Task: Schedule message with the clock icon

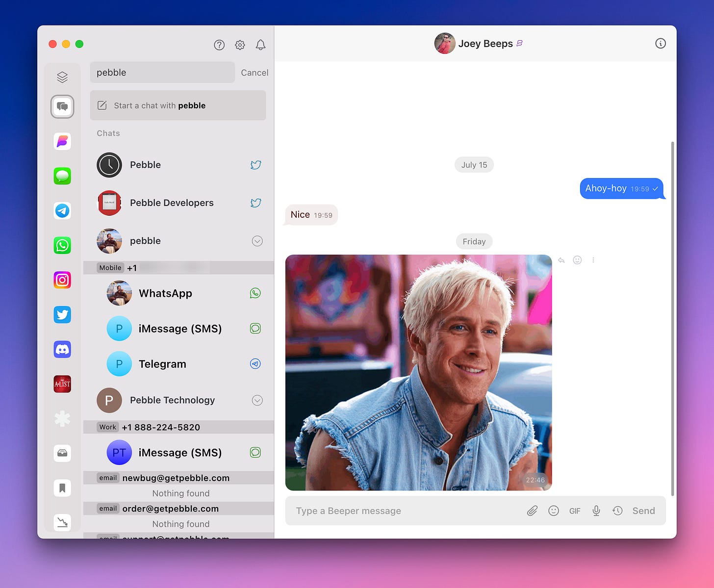Action: tap(617, 511)
